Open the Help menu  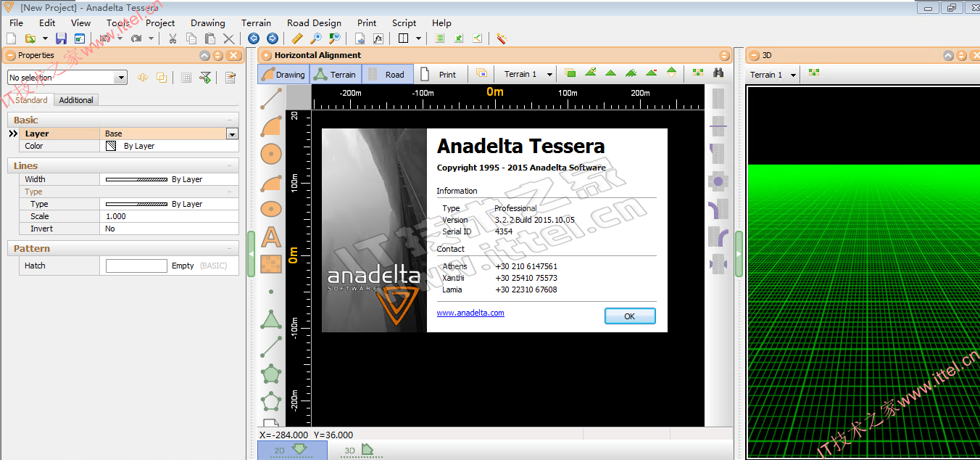tap(441, 22)
